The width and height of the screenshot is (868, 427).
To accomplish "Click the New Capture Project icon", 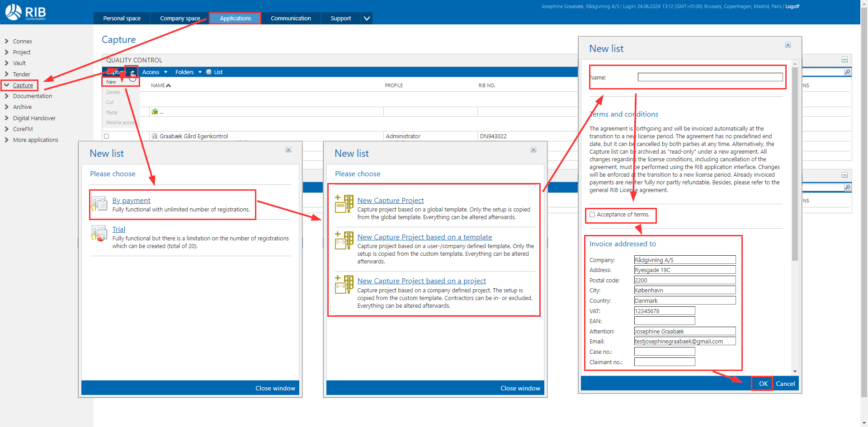I will pyautogui.click(x=344, y=204).
